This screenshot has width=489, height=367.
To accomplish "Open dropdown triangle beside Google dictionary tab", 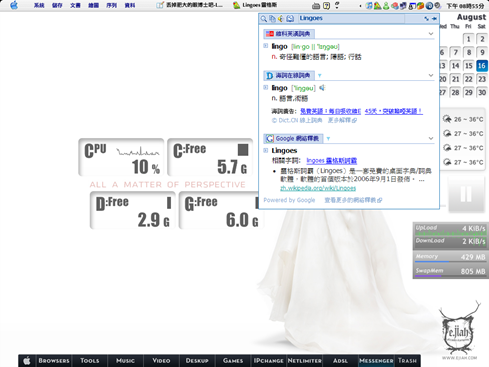I will click(328, 138).
